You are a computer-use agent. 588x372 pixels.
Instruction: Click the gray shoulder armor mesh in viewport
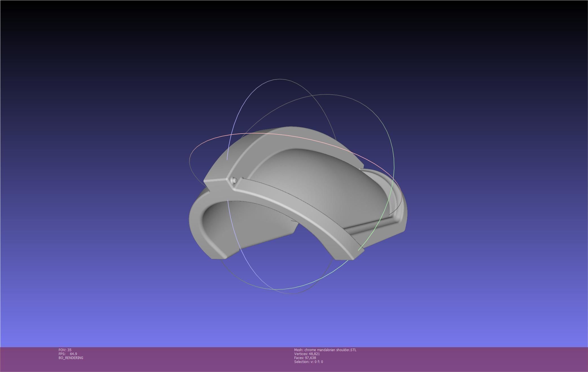[298, 193]
